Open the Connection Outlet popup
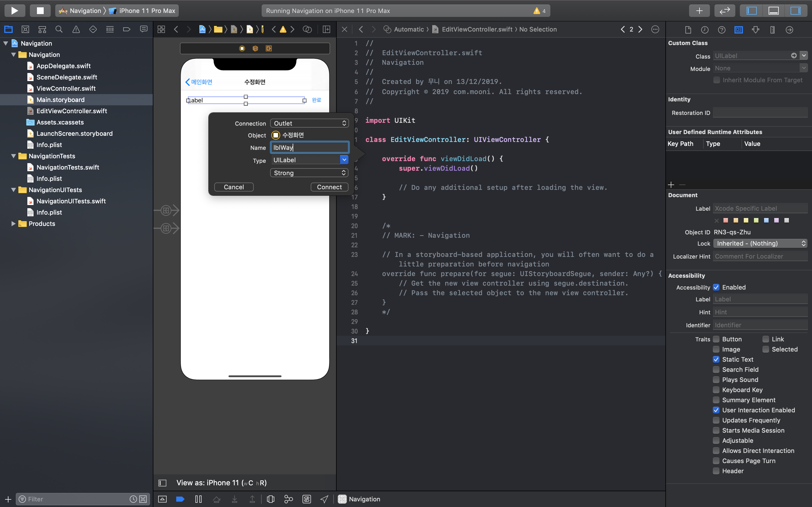 (x=309, y=123)
